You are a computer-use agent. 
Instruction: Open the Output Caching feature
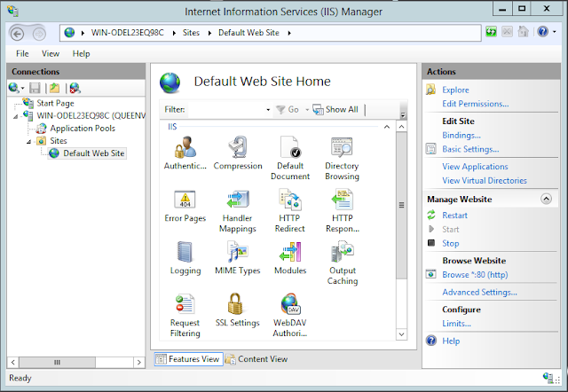point(343,263)
